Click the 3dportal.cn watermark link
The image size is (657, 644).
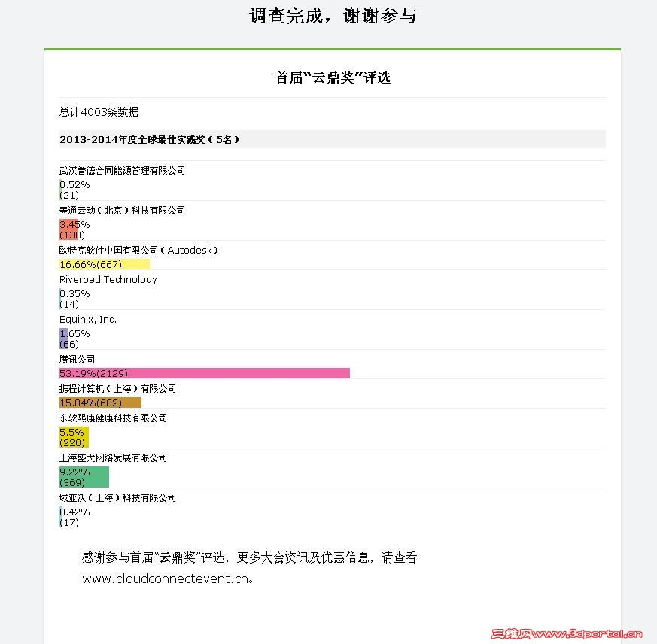(x=567, y=634)
